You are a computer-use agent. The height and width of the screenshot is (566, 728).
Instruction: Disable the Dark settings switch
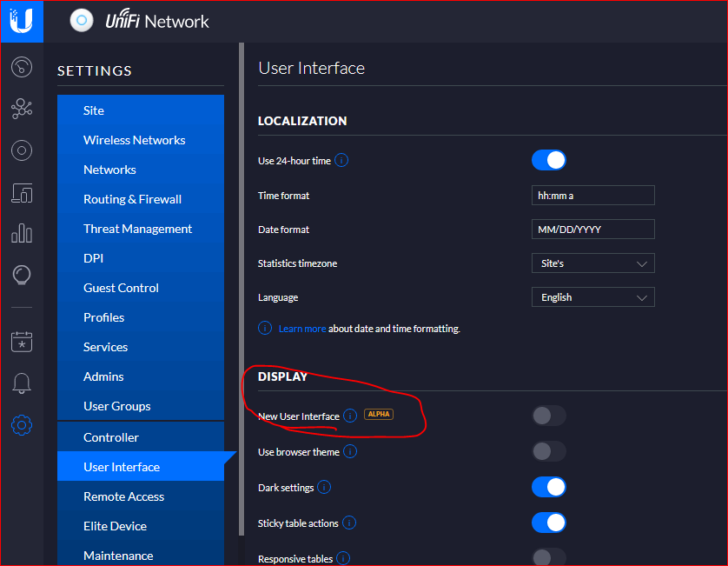(x=549, y=487)
